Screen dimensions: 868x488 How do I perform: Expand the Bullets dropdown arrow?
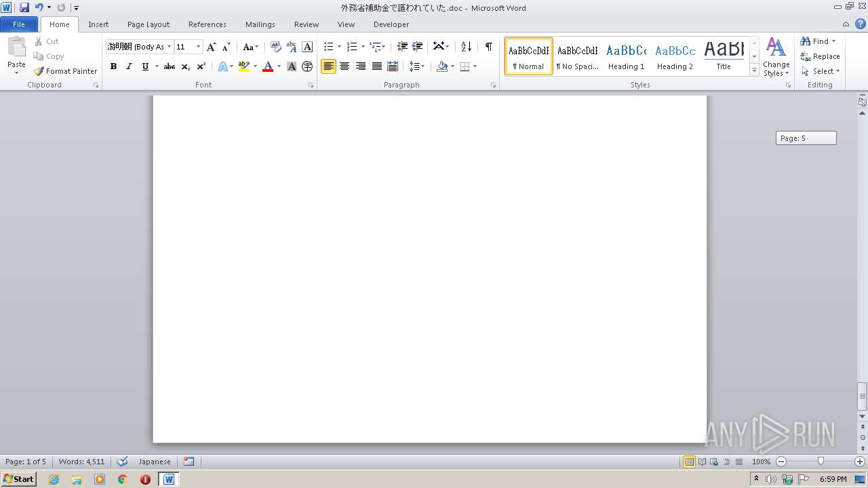point(340,47)
